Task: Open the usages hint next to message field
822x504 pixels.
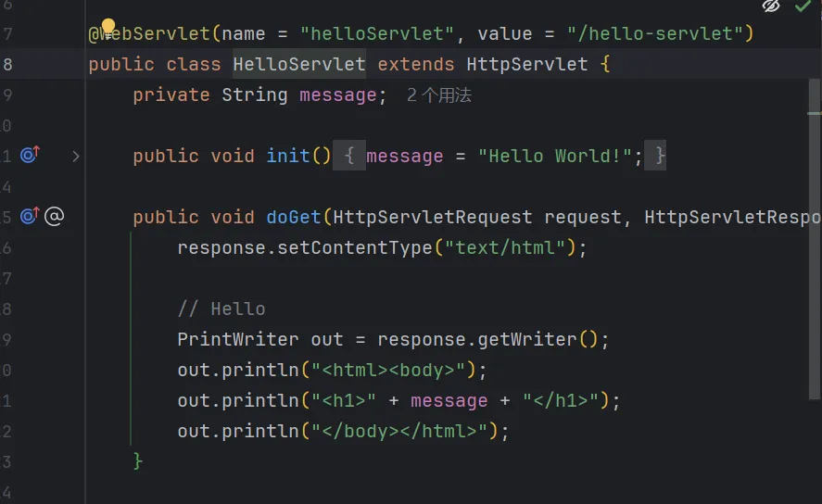Action: (x=439, y=95)
